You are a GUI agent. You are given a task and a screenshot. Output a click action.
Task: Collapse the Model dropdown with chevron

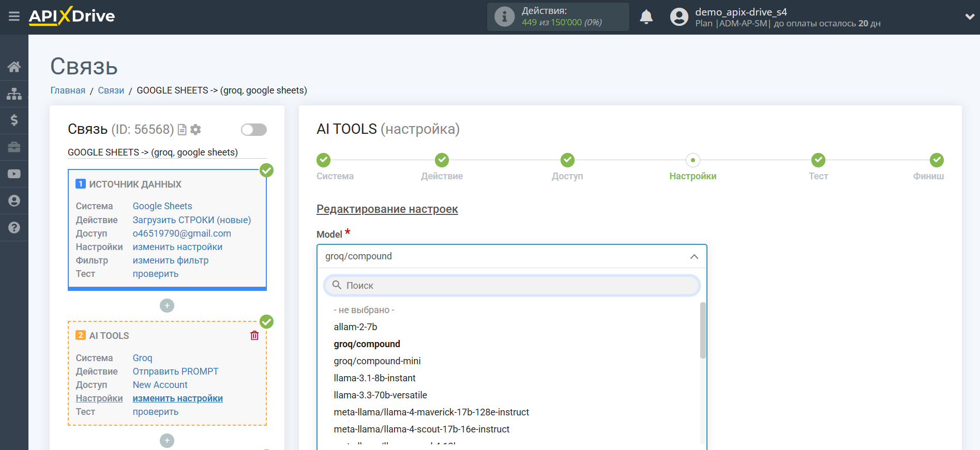click(x=694, y=257)
